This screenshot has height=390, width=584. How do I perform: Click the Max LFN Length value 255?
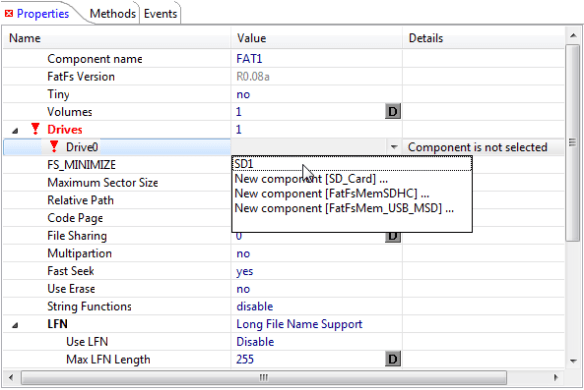[245, 359]
